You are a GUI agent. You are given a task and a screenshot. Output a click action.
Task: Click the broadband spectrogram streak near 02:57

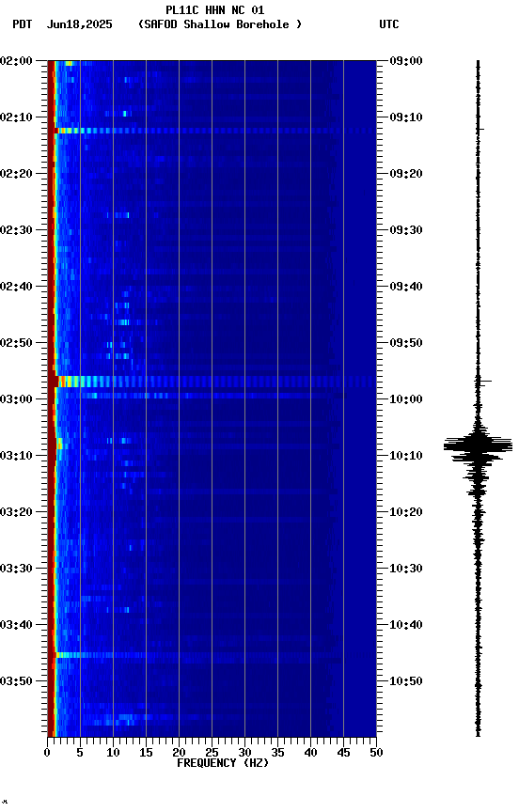pyautogui.click(x=212, y=382)
